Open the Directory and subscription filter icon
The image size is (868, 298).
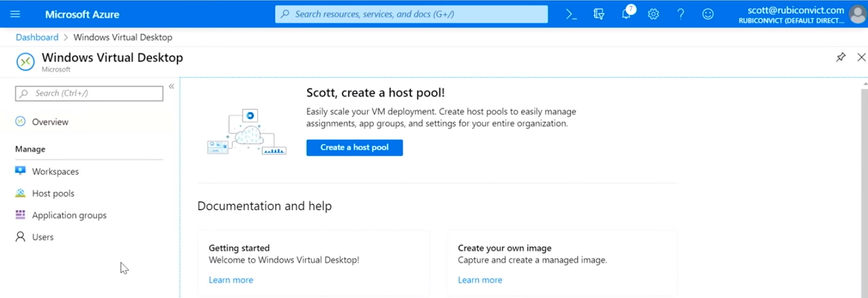pyautogui.click(x=599, y=14)
